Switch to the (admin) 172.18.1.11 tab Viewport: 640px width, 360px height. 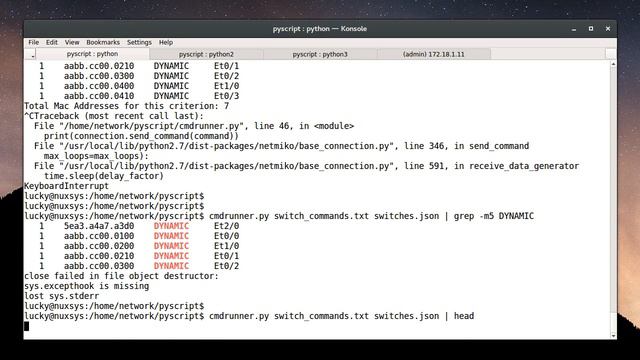433,54
